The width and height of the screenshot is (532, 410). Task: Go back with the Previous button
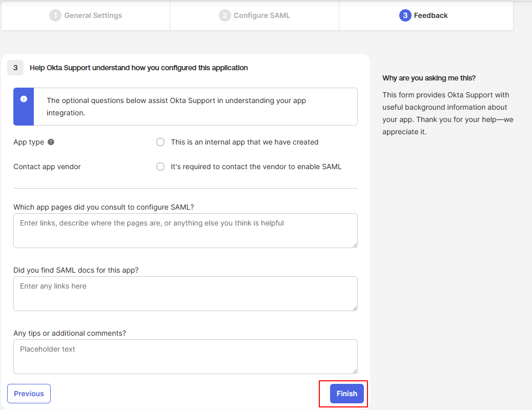coord(29,394)
